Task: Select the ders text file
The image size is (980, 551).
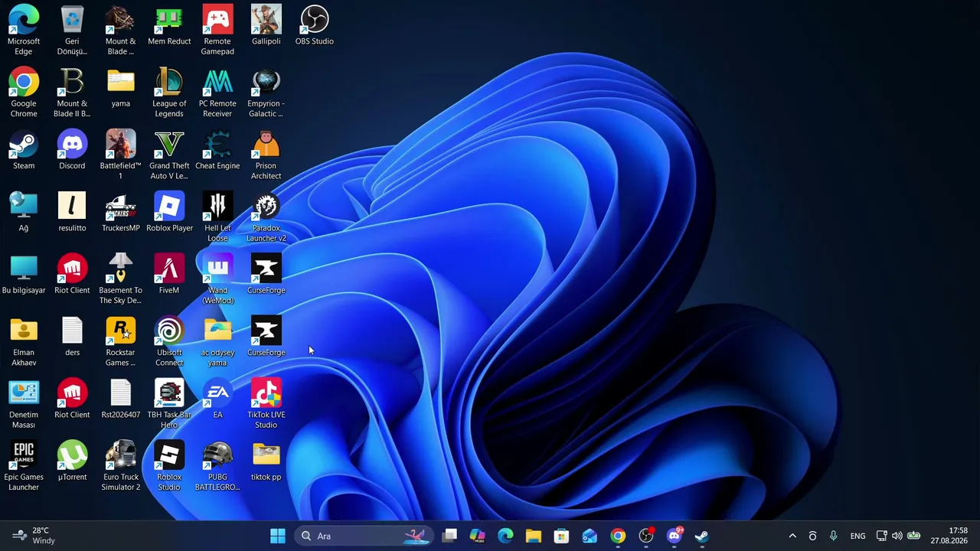Action: tap(72, 337)
